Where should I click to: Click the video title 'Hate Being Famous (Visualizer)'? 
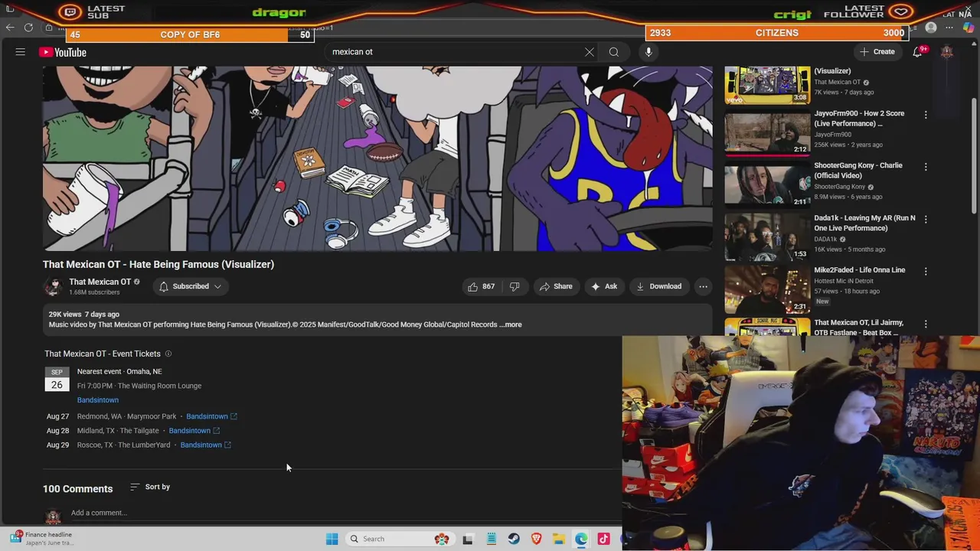point(158,264)
